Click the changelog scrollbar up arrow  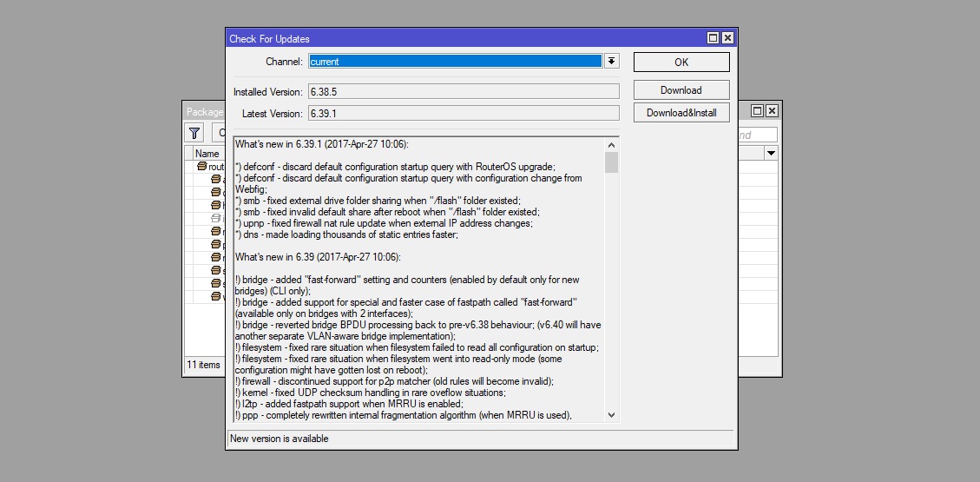coord(611,144)
